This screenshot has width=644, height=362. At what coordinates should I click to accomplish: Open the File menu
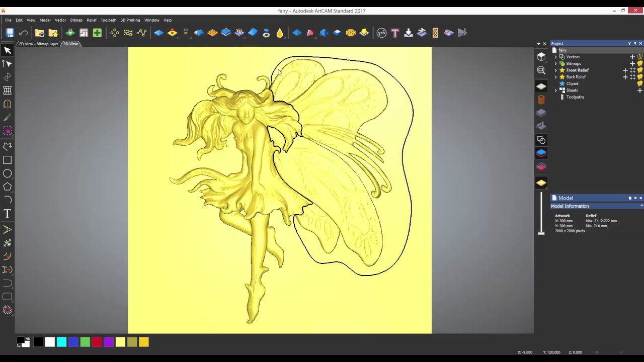9,20
